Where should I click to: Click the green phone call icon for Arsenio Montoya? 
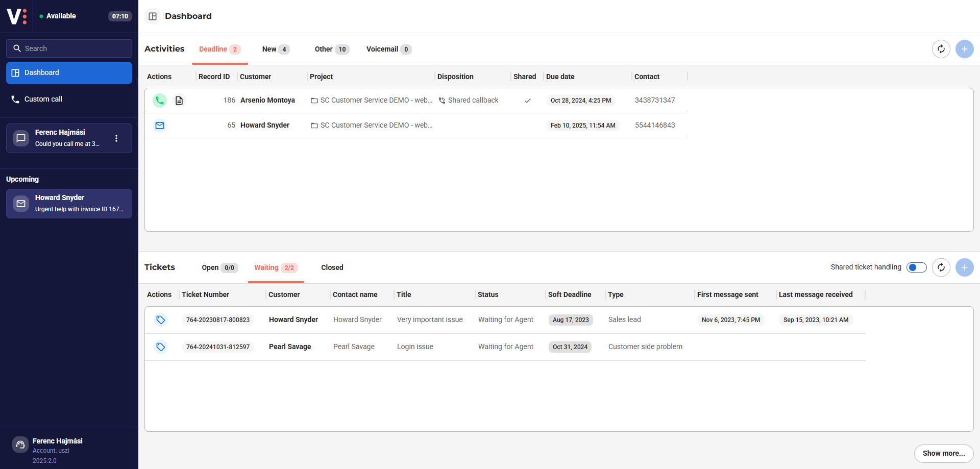click(160, 101)
